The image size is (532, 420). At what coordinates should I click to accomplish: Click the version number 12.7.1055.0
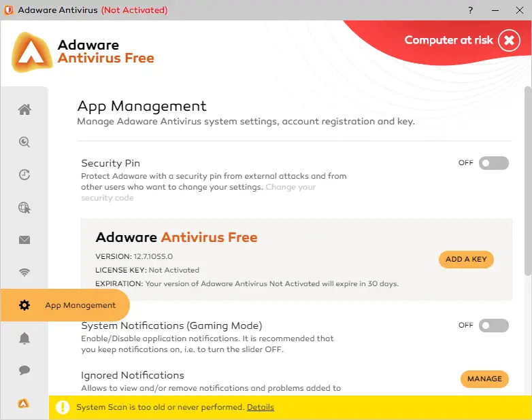(153, 256)
